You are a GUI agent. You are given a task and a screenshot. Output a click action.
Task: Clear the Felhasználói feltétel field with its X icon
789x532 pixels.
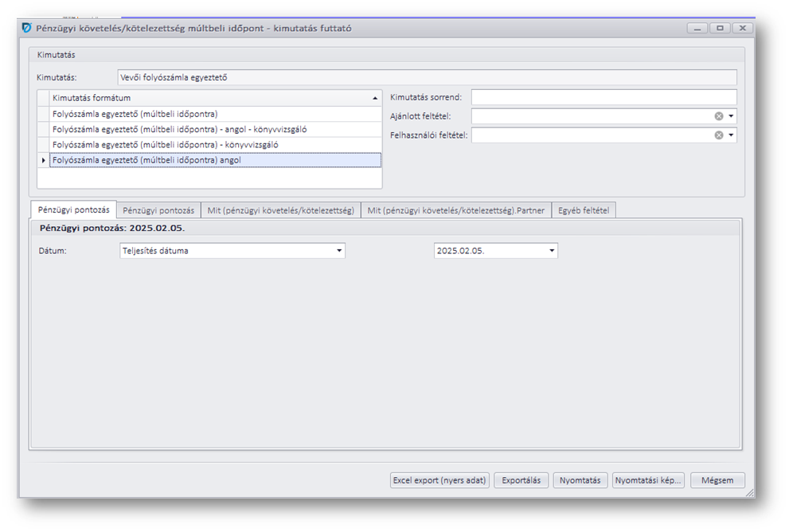point(719,135)
